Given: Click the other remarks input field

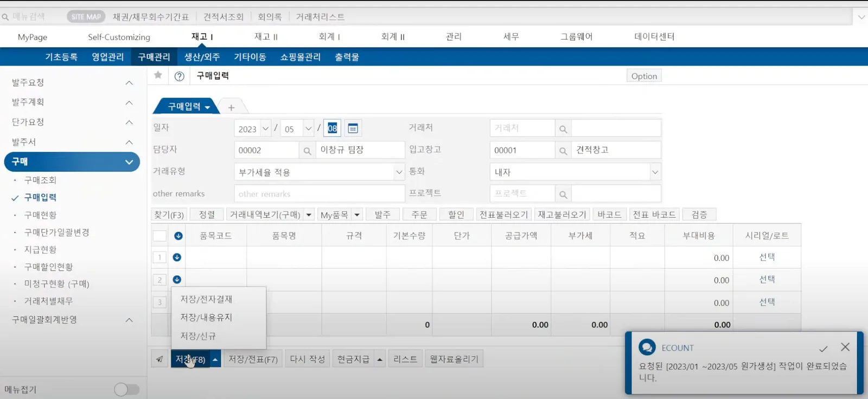Looking at the screenshot, I should (320, 194).
